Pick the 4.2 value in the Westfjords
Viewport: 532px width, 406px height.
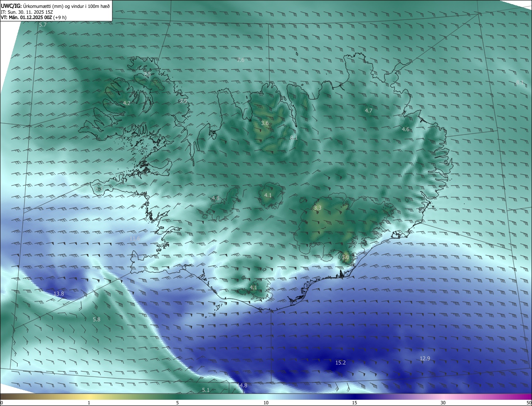point(127,103)
